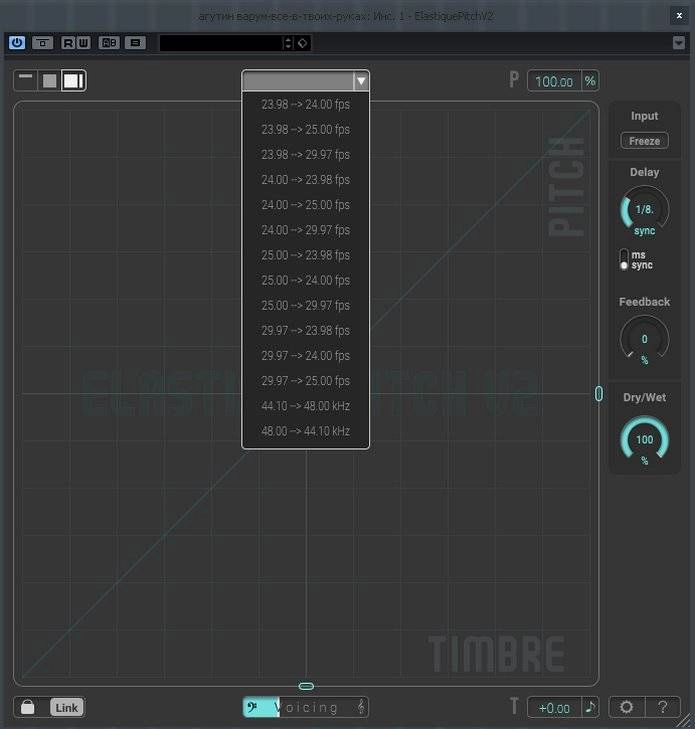
Task: Flip the ms/sync delay mode switch
Action: [624, 259]
